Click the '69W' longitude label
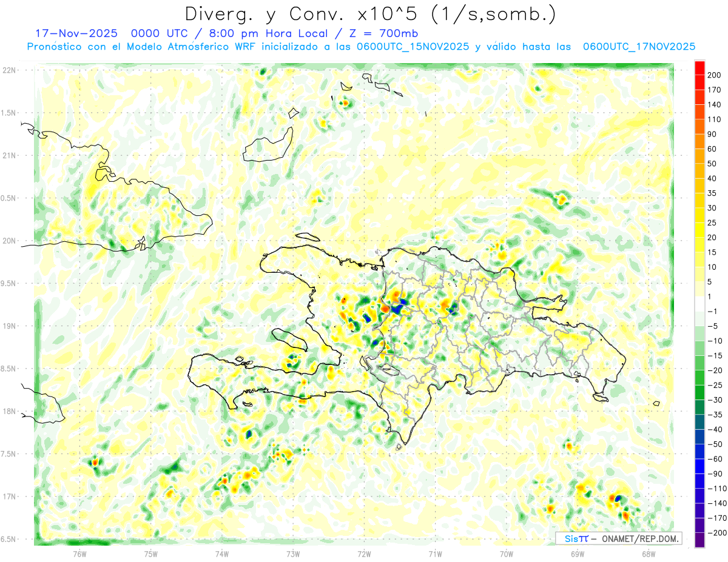728x562 pixels. coord(578,554)
